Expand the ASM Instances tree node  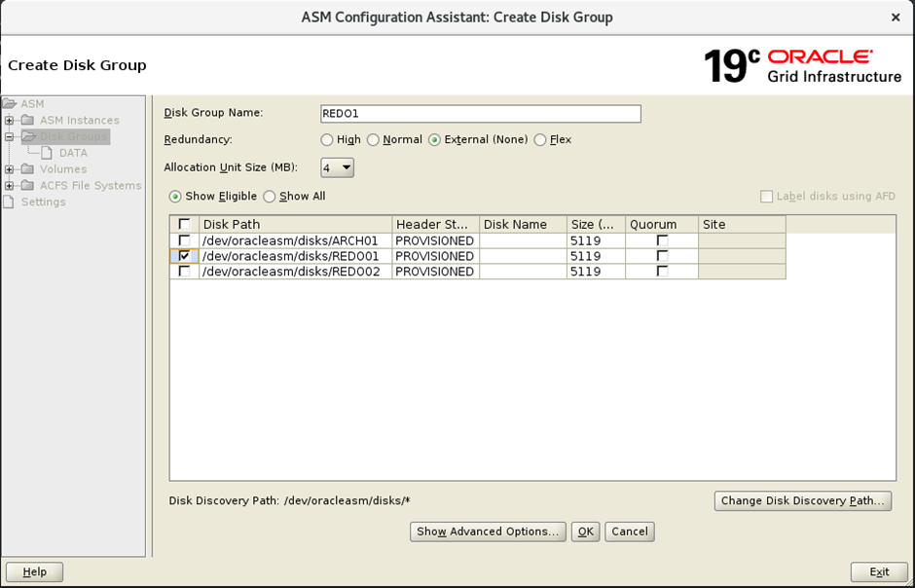click(10, 120)
